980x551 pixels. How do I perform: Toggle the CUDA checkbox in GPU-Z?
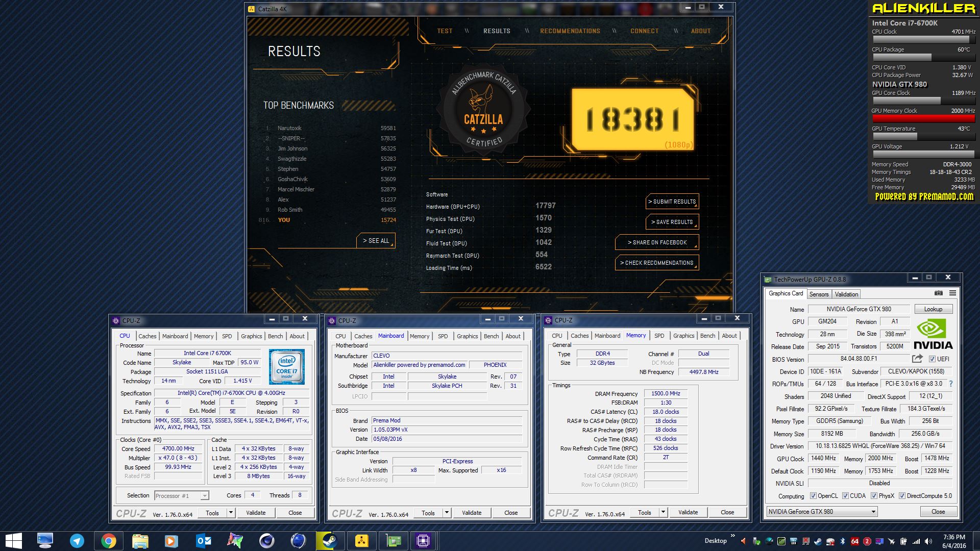click(845, 496)
